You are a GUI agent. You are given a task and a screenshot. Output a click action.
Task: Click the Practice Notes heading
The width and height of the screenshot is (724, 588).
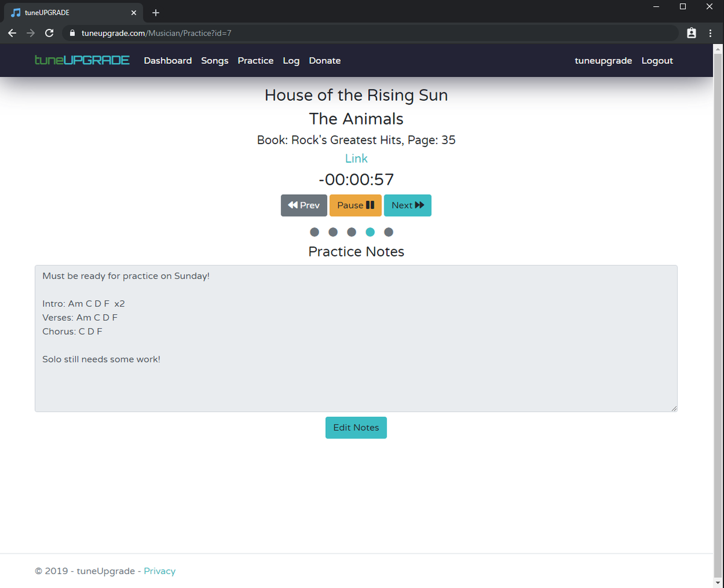(356, 251)
